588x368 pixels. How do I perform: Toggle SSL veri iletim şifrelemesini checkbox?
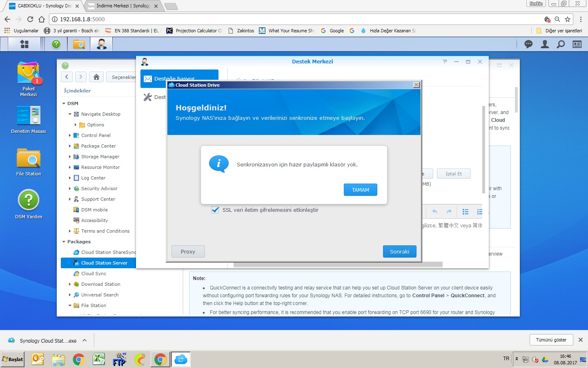click(x=215, y=210)
